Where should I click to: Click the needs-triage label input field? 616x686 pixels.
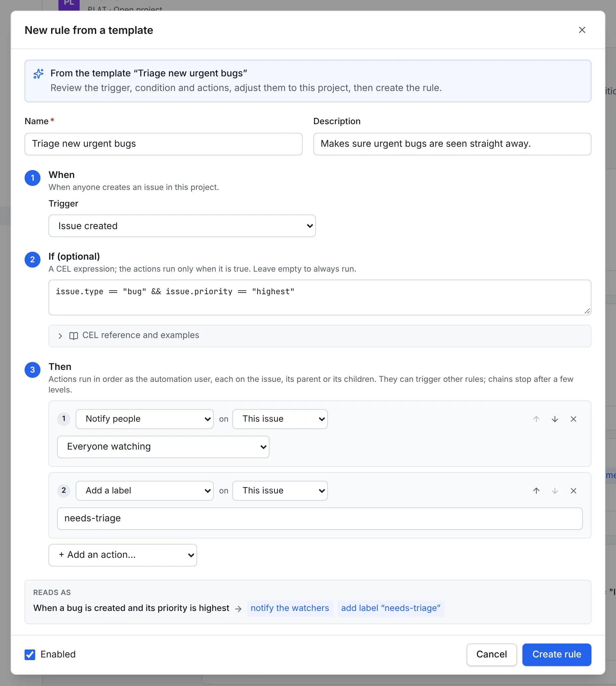pos(320,519)
